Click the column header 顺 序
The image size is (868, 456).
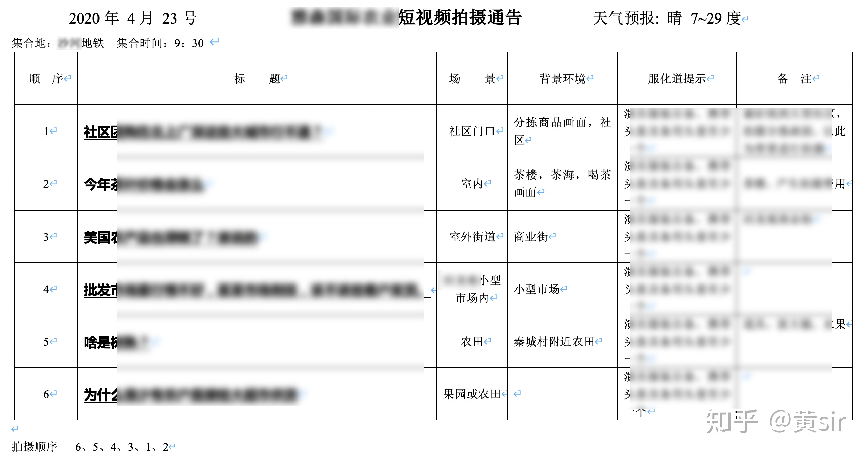(x=46, y=79)
